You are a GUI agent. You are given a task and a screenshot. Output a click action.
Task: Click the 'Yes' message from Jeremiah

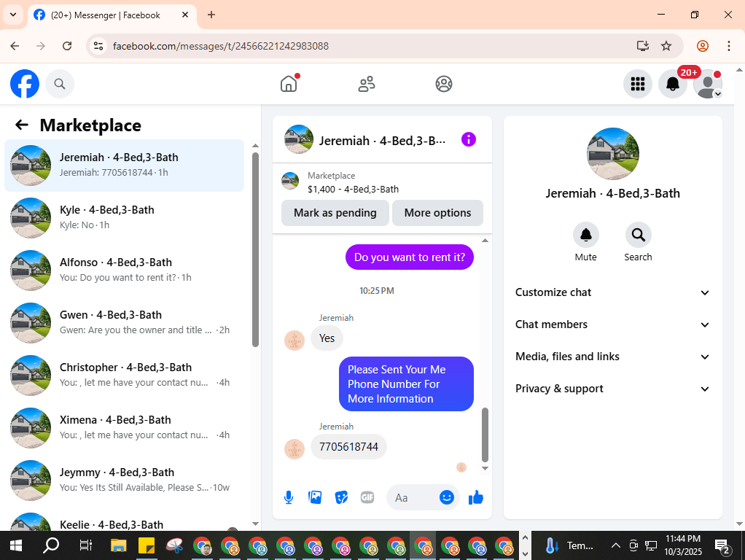click(x=327, y=338)
